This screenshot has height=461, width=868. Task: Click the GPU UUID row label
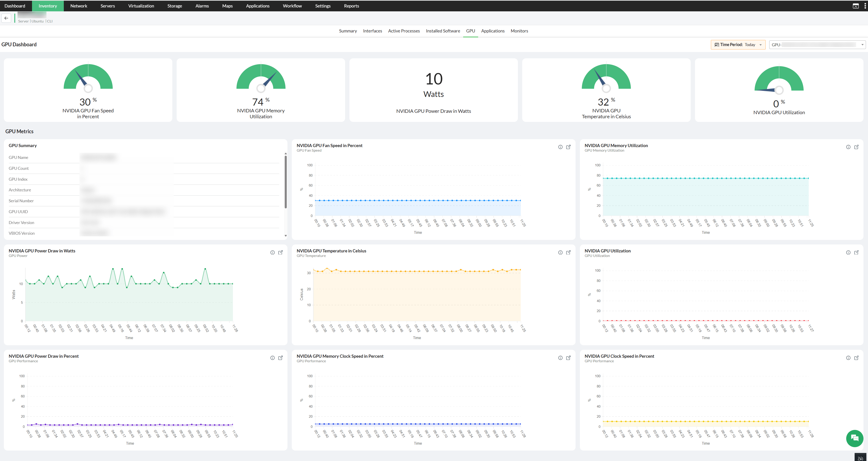click(x=18, y=212)
